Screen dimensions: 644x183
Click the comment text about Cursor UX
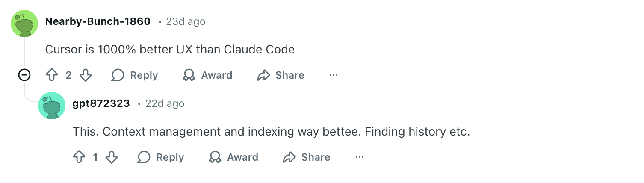click(x=170, y=50)
